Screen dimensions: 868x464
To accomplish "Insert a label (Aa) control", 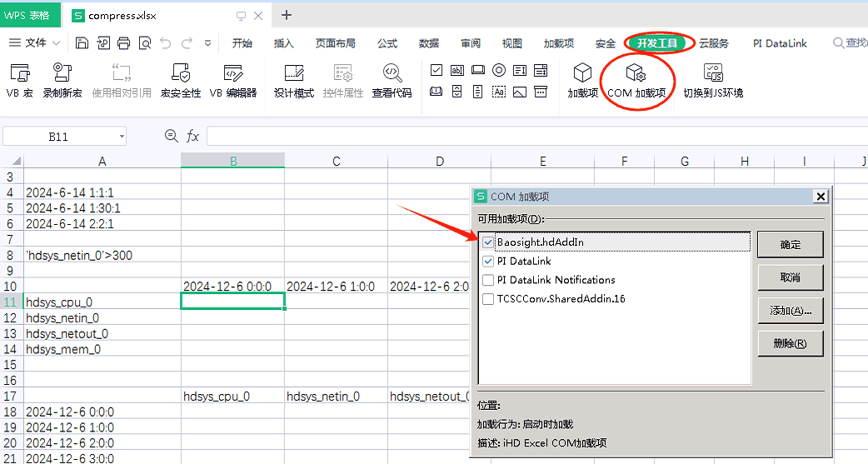I will 499,92.
